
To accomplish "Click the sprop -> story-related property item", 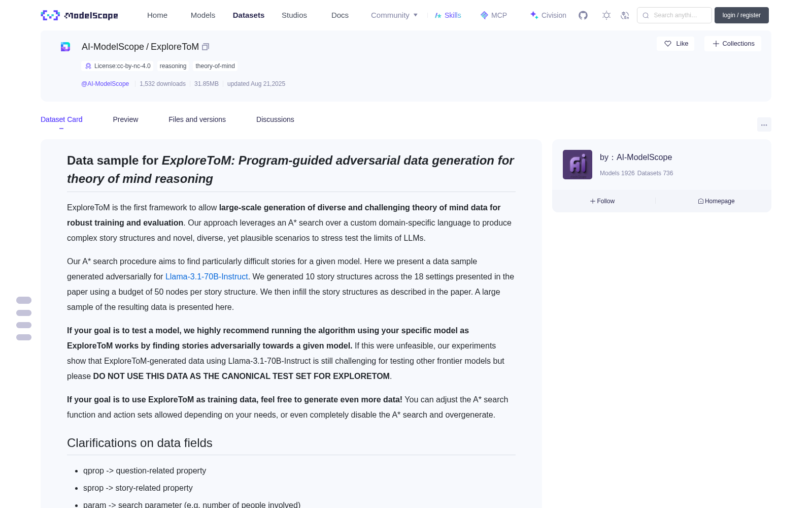I will click(138, 488).
